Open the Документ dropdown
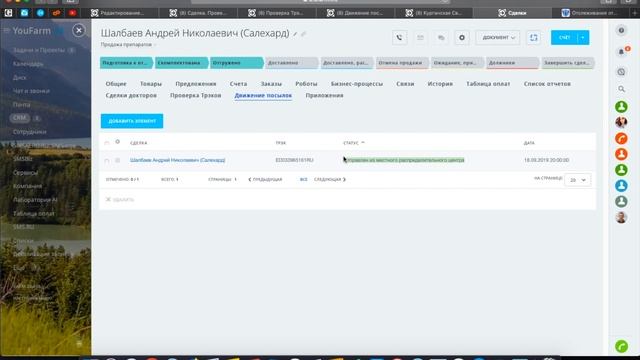 [x=498, y=38]
